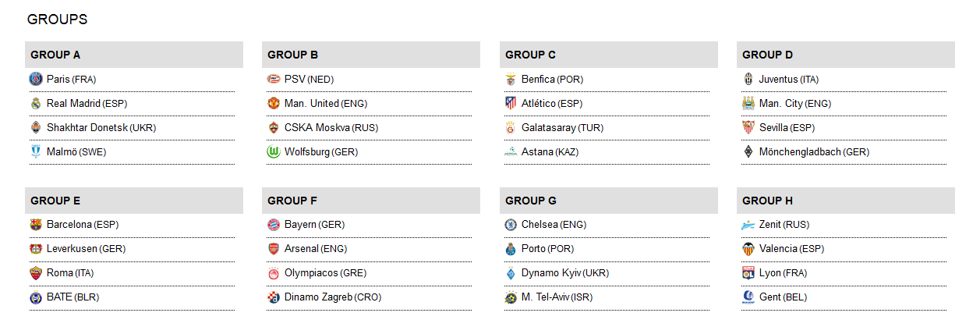Click the Real Madrid crest icon
This screenshot has height=327, width=980.
pyautogui.click(x=36, y=103)
